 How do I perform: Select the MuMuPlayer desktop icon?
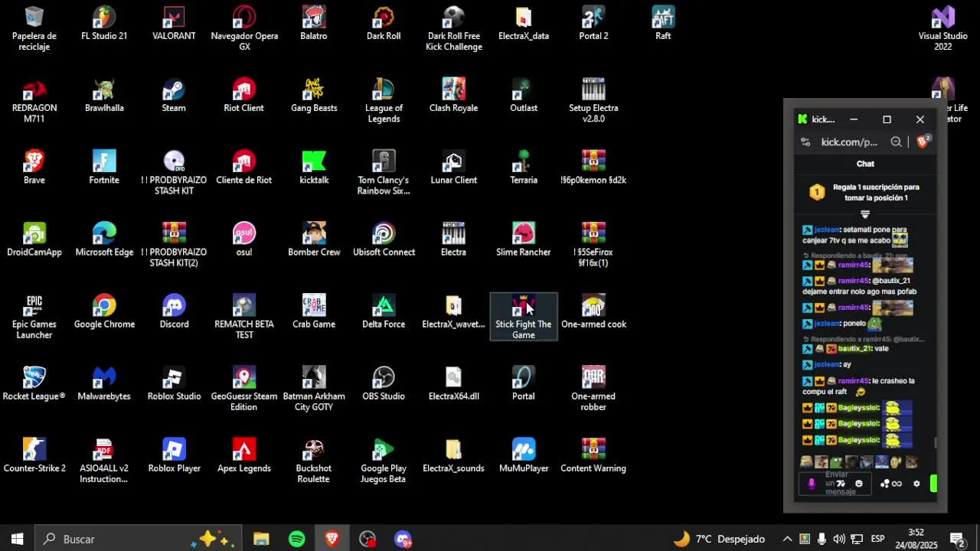pos(524,455)
